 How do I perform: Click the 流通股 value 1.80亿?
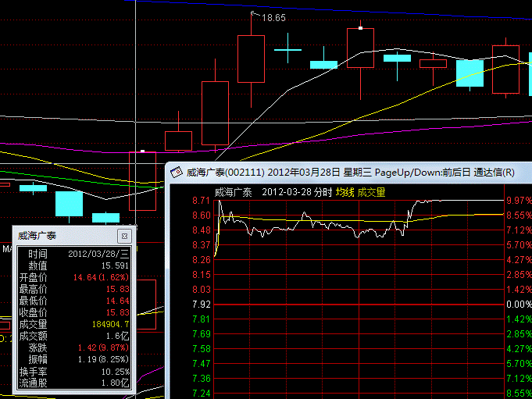click(x=116, y=383)
